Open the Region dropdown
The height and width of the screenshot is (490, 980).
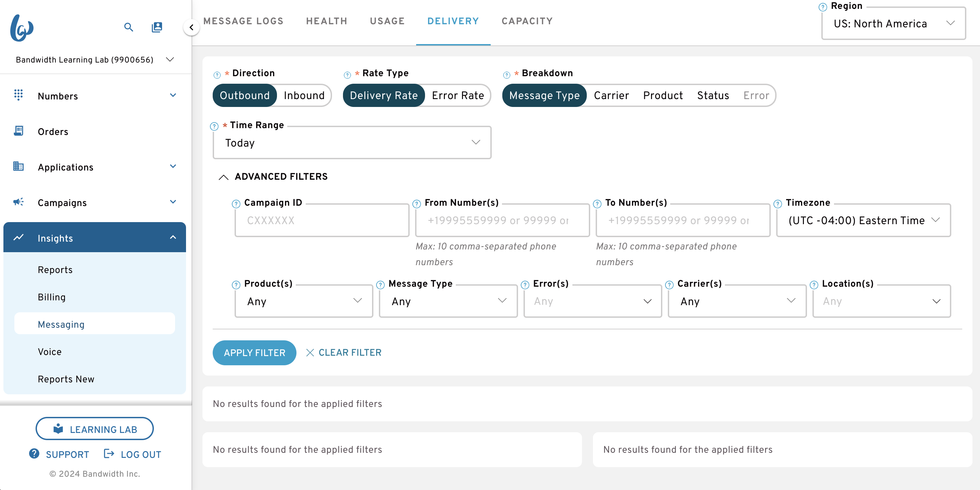pyautogui.click(x=893, y=24)
